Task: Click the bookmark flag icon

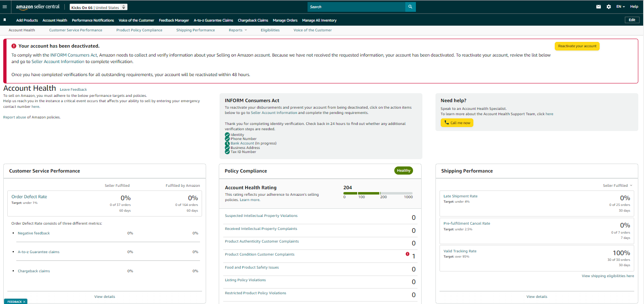Action: (5, 20)
